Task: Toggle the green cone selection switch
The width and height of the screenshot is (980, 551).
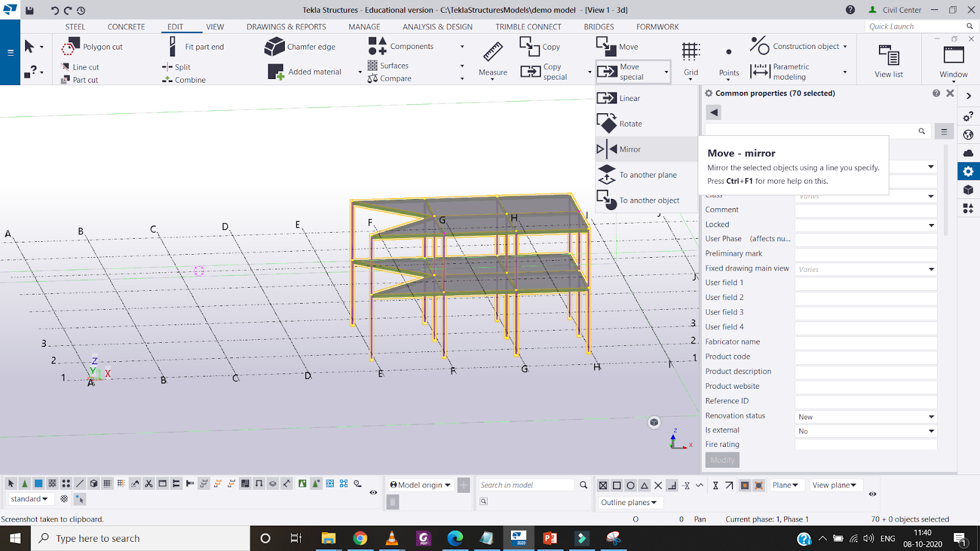Action: (x=24, y=484)
